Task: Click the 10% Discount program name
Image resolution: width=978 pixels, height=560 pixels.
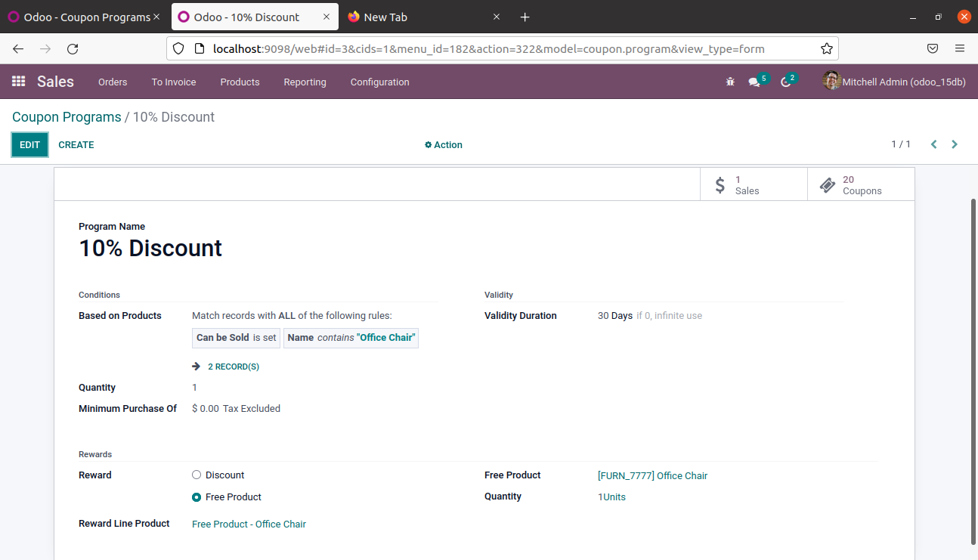Action: click(x=150, y=248)
